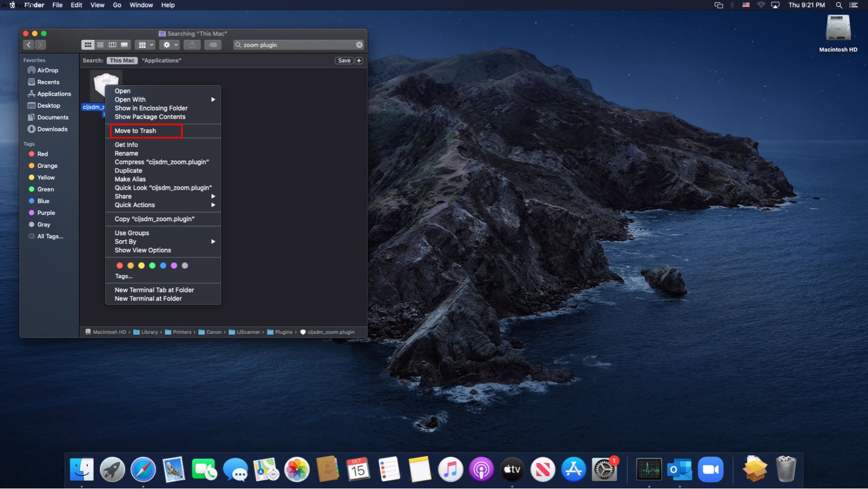Open the Mail app in Dock
The height and width of the screenshot is (489, 868).
[174, 470]
